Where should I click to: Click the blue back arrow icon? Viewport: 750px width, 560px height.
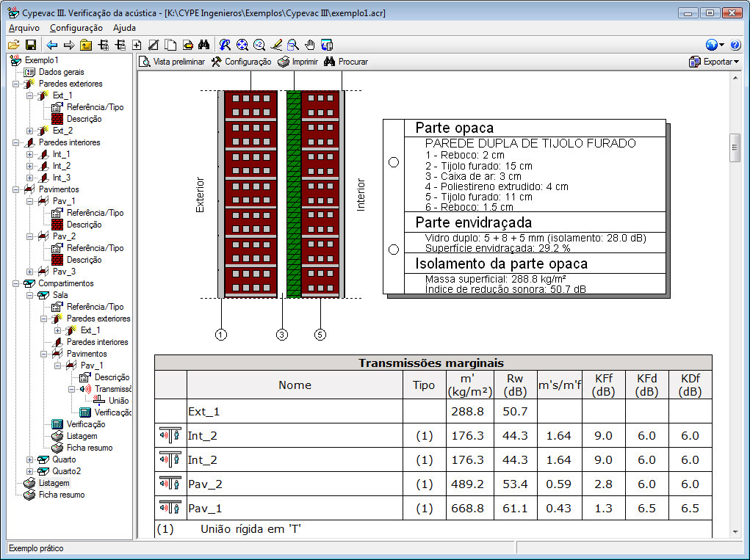(x=51, y=45)
